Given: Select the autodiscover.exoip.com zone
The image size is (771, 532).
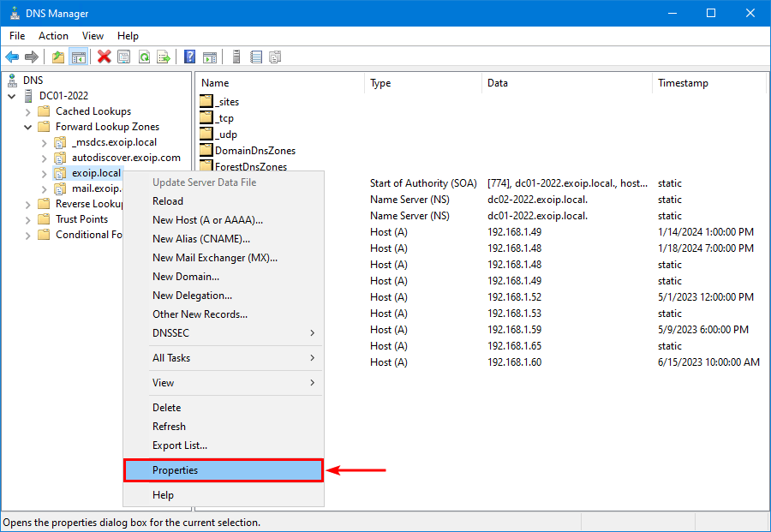Looking at the screenshot, I should click(126, 158).
